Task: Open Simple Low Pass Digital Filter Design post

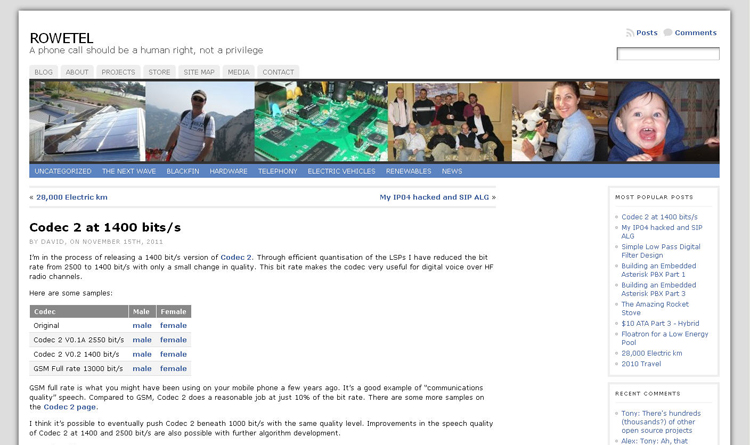Action: (x=660, y=250)
